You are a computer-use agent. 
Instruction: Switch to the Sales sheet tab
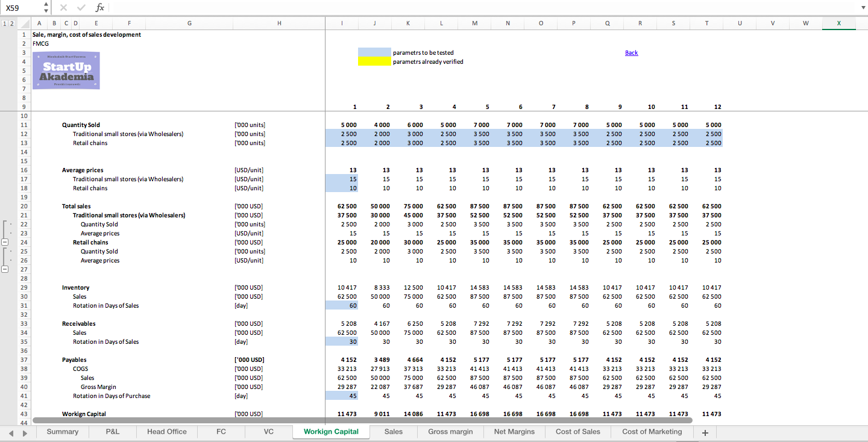tap(394, 432)
